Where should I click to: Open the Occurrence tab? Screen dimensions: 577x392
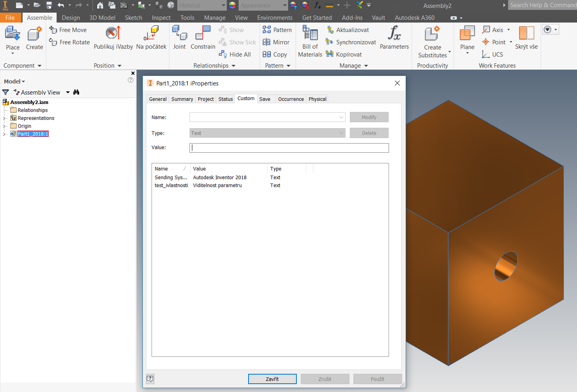[291, 99]
